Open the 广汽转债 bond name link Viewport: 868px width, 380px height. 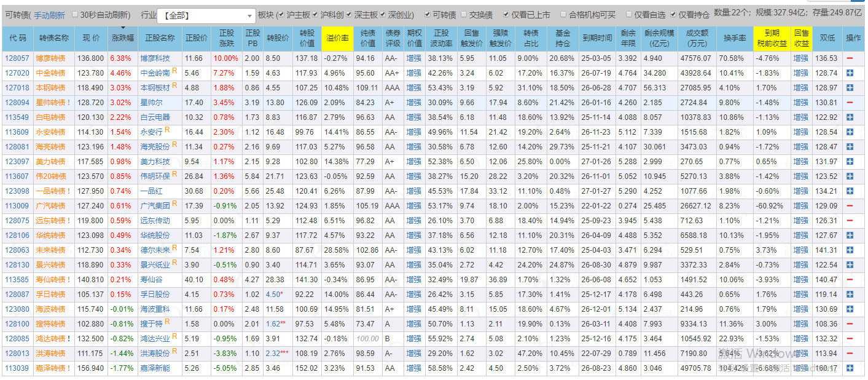[x=50, y=206]
